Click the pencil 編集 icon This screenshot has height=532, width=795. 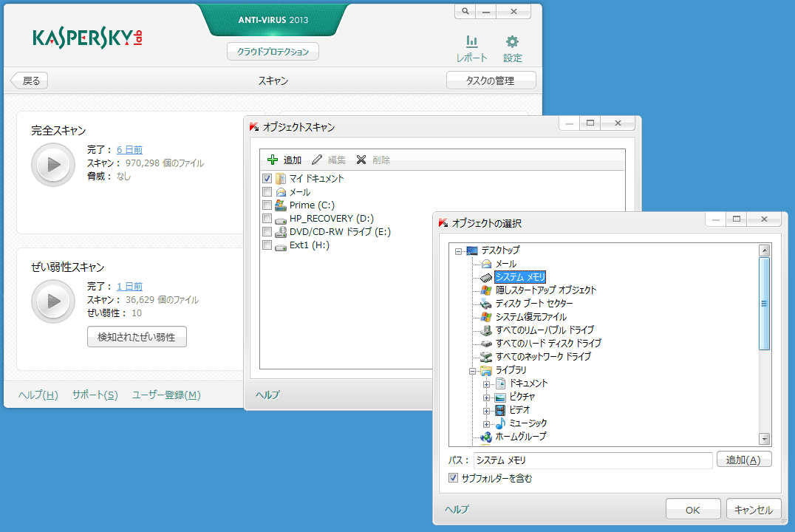(x=317, y=160)
